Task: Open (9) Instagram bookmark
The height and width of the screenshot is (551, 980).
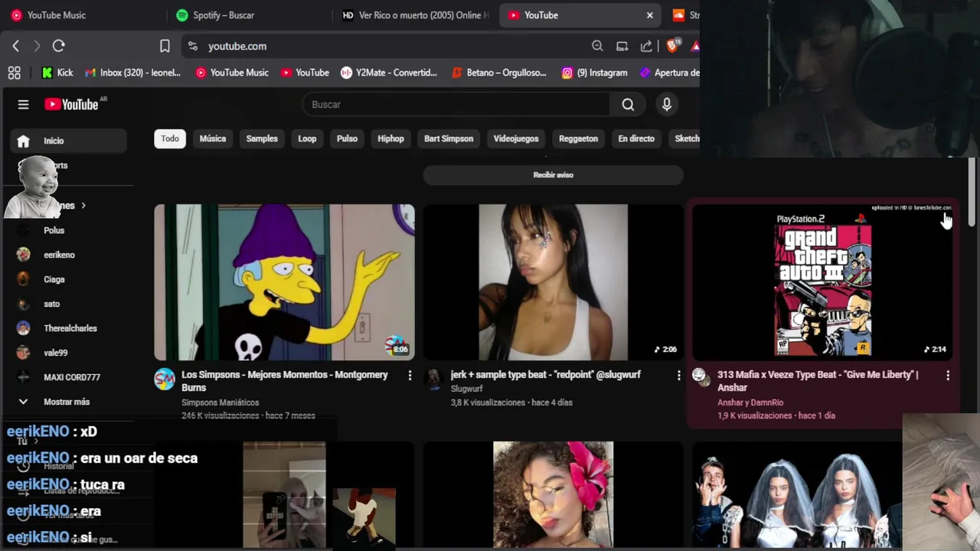Action: pyautogui.click(x=594, y=73)
